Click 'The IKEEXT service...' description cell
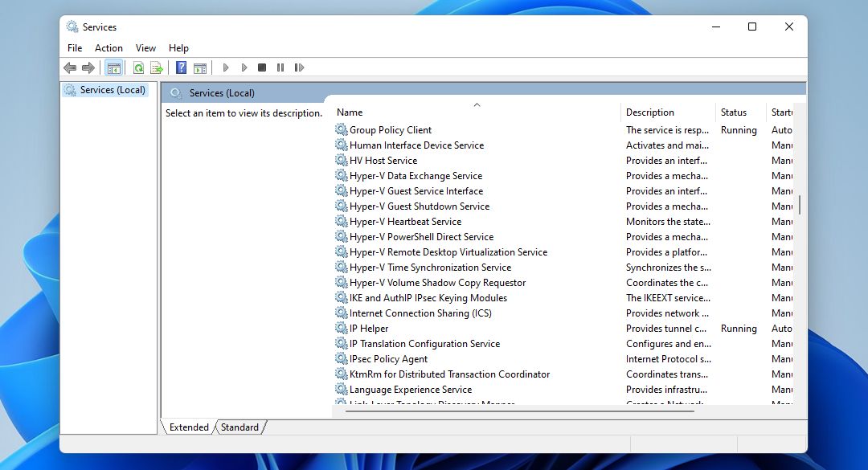The width and height of the screenshot is (868, 470). click(668, 298)
